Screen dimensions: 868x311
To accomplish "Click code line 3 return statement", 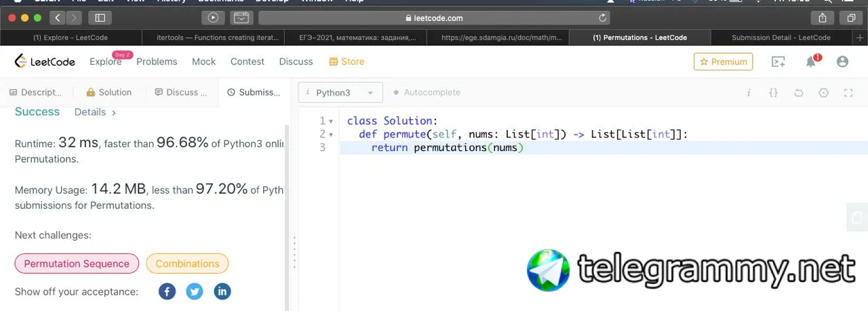I will 448,147.
